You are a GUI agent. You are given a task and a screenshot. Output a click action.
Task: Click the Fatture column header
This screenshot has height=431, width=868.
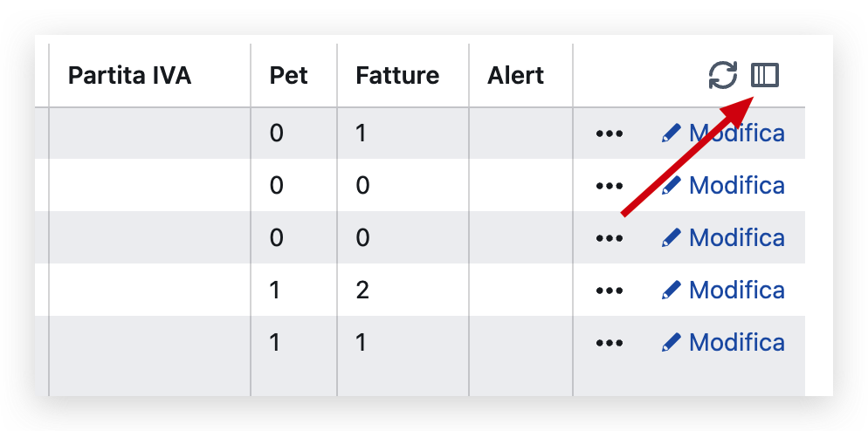pyautogui.click(x=397, y=76)
